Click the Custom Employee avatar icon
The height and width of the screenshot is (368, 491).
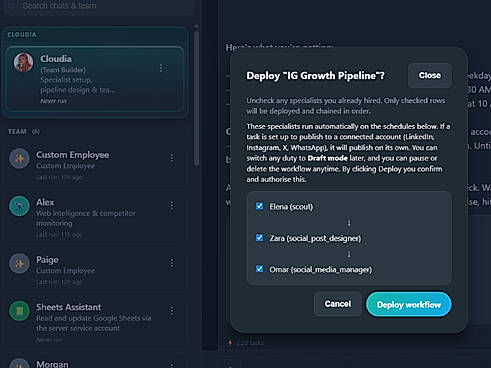[x=19, y=159]
